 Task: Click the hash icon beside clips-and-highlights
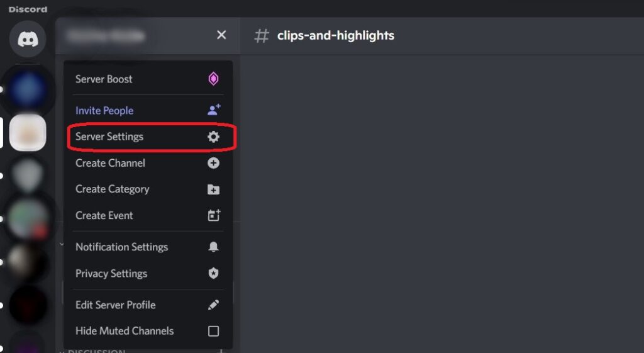(x=261, y=35)
